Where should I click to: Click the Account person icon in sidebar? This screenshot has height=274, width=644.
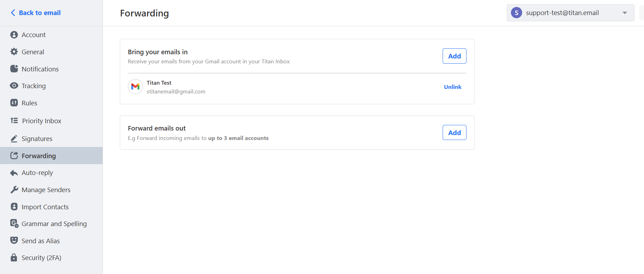[x=14, y=35]
